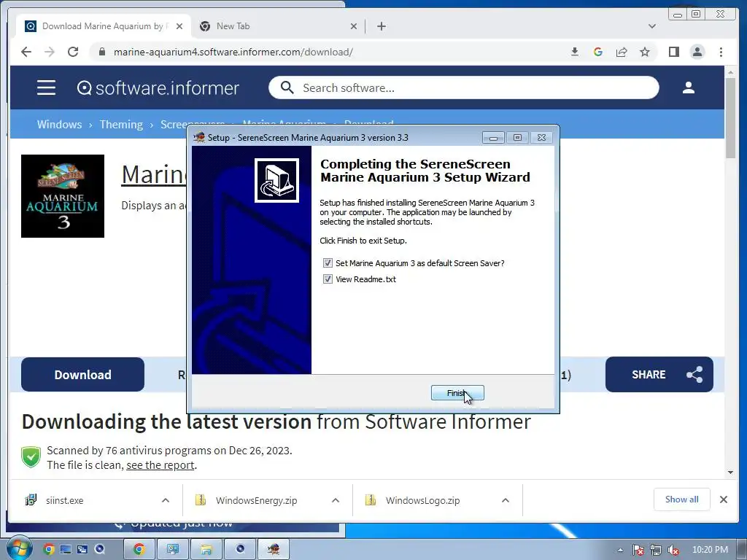
Task: Bookmark this page with the star icon
Action: click(x=645, y=52)
